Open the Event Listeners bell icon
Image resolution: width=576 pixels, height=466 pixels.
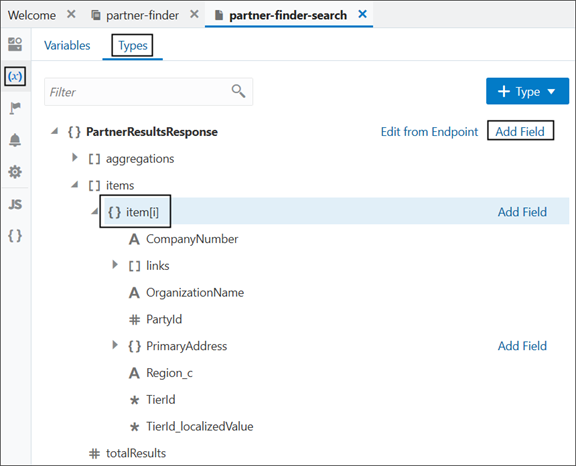pyautogui.click(x=15, y=140)
